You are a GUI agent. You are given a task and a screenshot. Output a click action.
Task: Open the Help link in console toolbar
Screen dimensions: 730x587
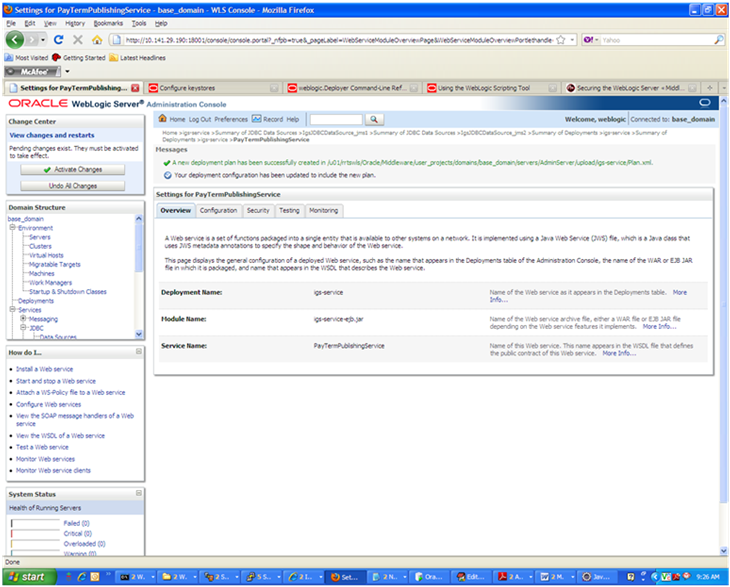click(292, 120)
